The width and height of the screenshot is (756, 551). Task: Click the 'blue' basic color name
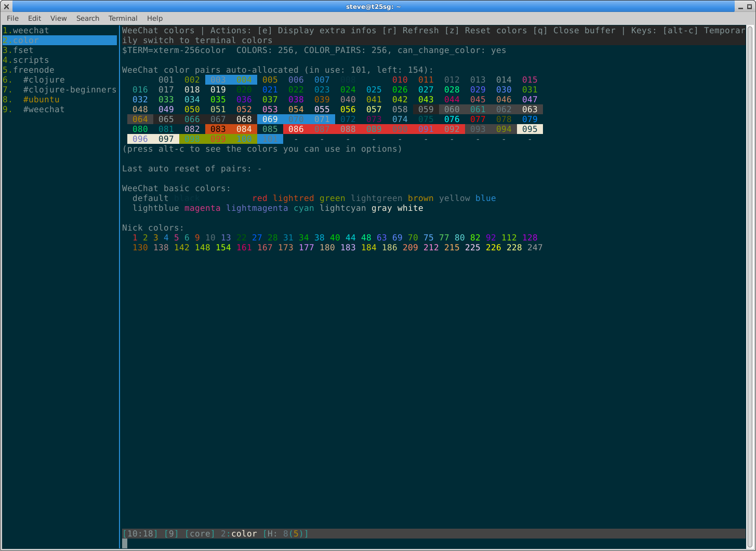(486, 198)
